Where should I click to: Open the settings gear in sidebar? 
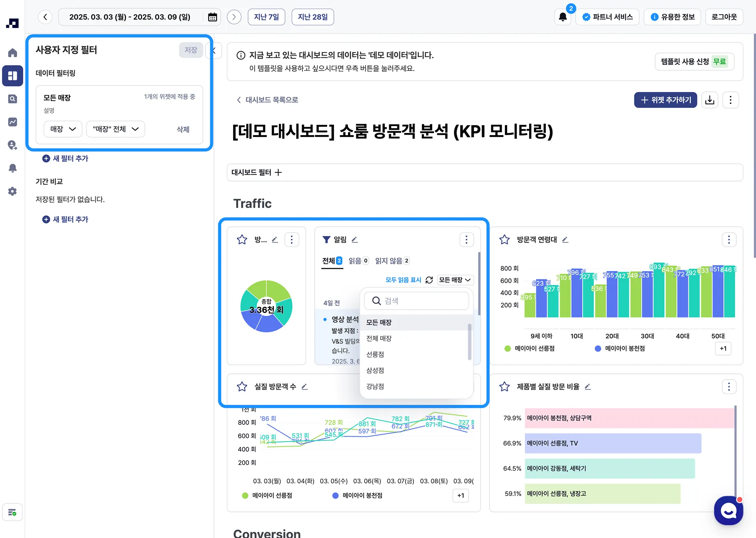click(x=13, y=191)
